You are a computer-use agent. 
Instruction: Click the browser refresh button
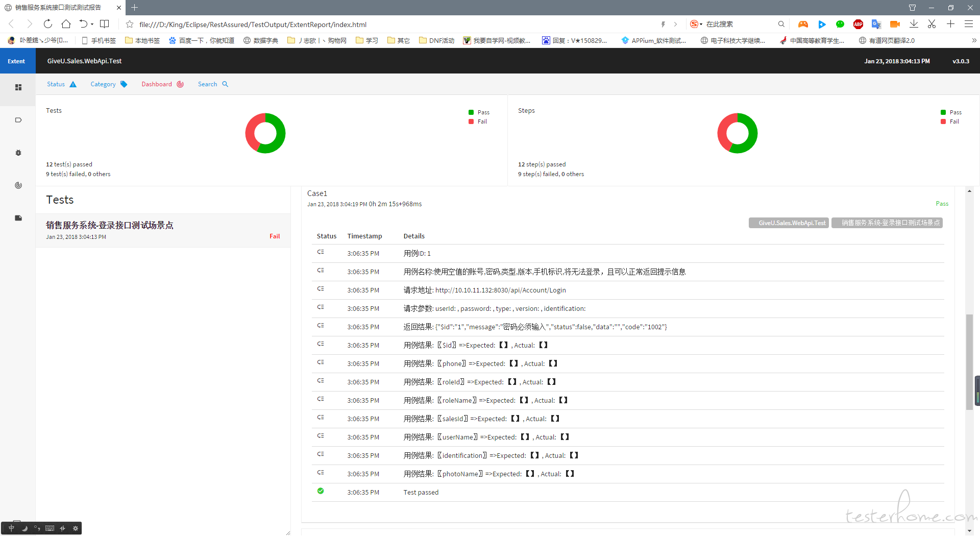48,24
